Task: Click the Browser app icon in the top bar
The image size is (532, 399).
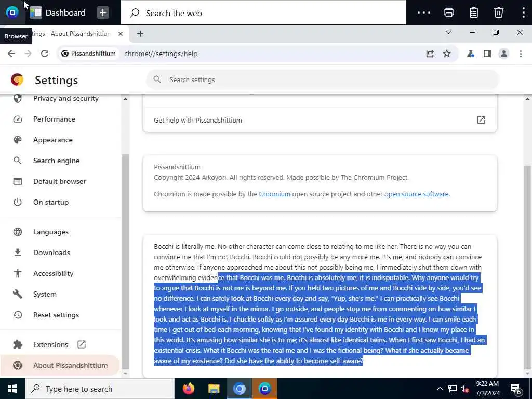Action: pyautogui.click(x=12, y=12)
